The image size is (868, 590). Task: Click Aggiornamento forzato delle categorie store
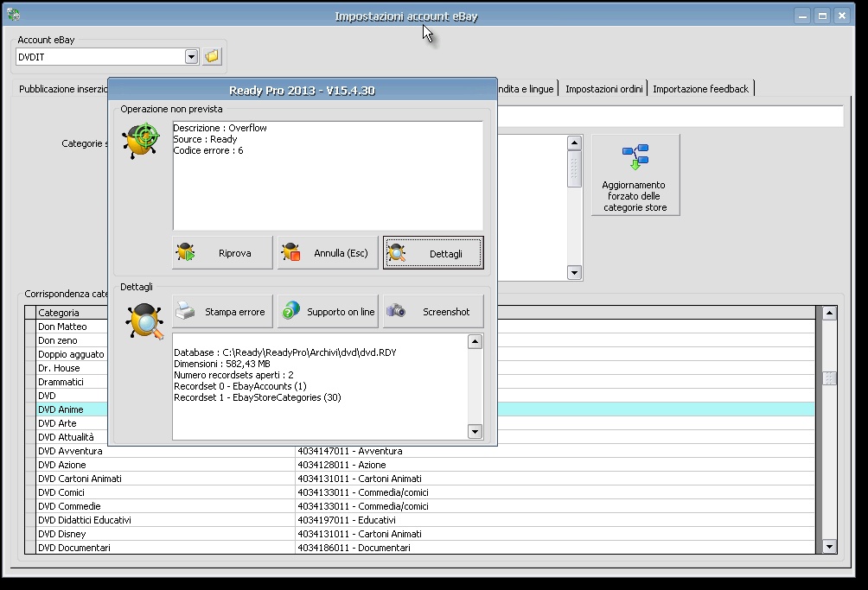click(x=635, y=174)
